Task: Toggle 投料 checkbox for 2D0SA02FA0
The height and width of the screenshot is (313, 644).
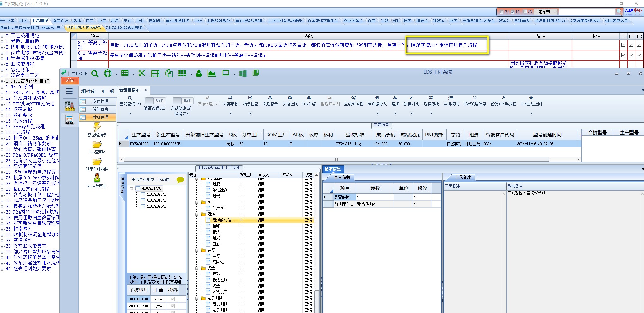Action: tap(172, 306)
